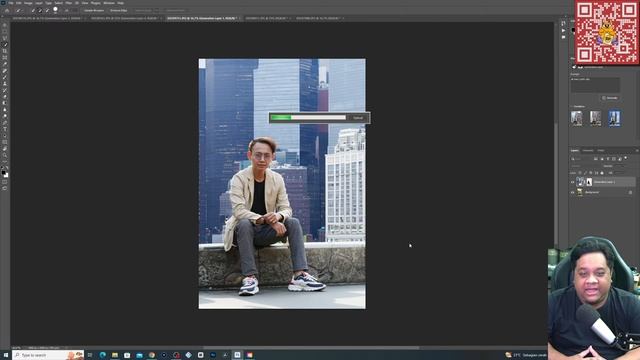Open the screen mode selector
Screen dimensions: 640x360
point(4,188)
